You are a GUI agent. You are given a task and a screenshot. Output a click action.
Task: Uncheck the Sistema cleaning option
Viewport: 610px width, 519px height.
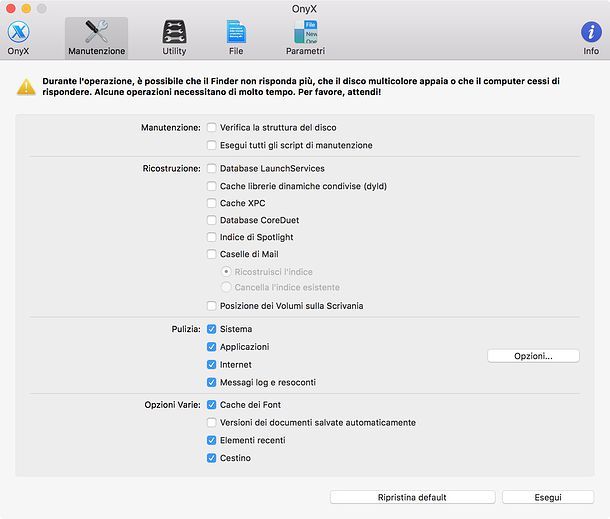click(212, 329)
